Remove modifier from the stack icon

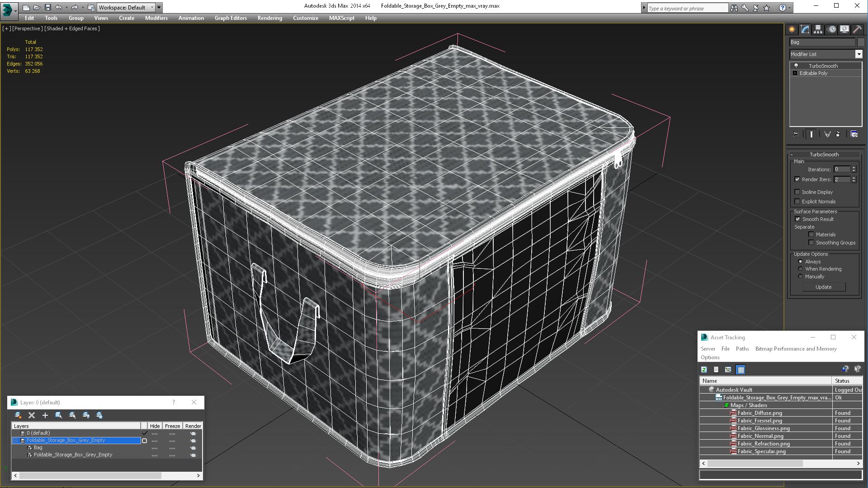838,134
